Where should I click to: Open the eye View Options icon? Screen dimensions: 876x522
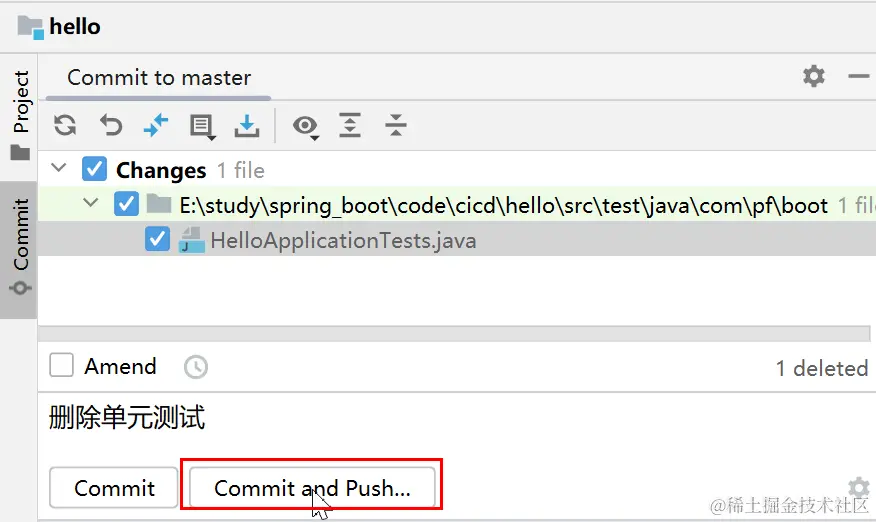(305, 125)
